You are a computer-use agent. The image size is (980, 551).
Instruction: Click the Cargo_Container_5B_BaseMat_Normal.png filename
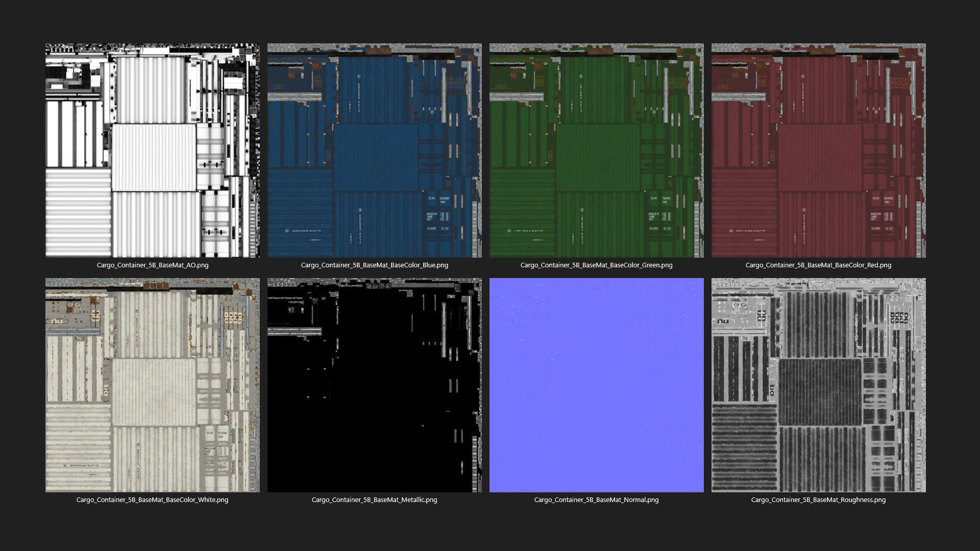tap(596, 500)
